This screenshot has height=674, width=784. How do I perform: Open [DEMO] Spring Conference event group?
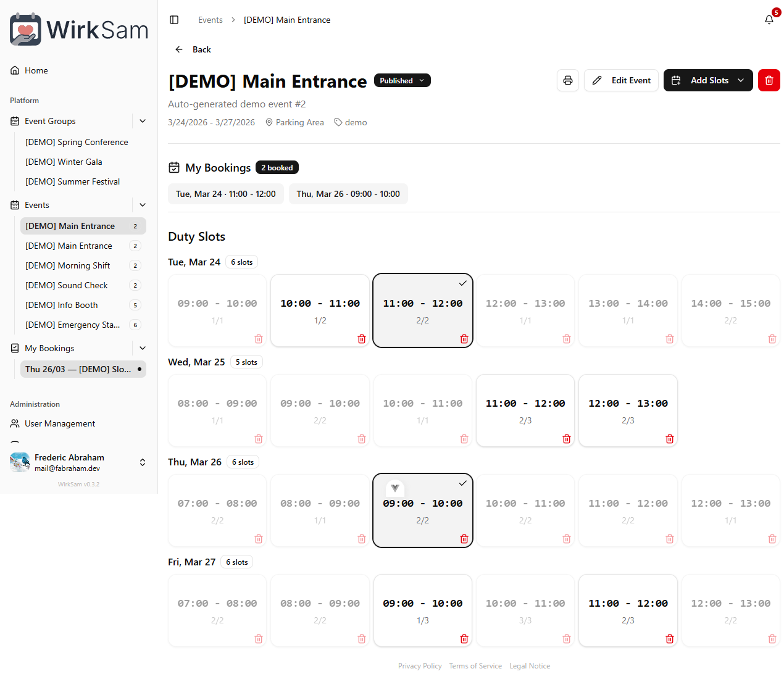83,142
